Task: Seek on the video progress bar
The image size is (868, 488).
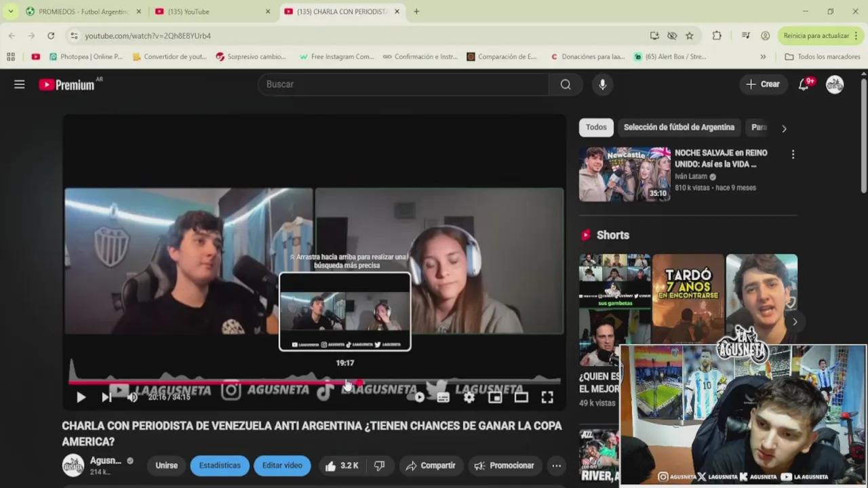Action: coord(315,383)
